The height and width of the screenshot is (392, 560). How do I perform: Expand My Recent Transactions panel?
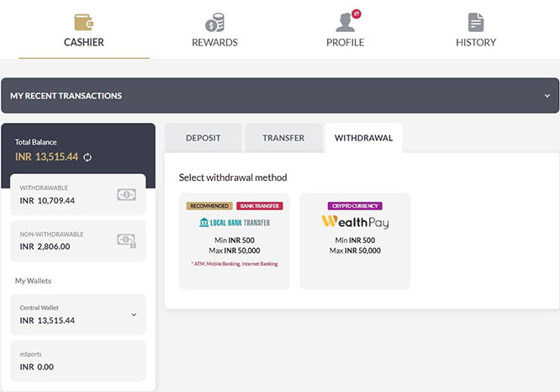click(547, 96)
